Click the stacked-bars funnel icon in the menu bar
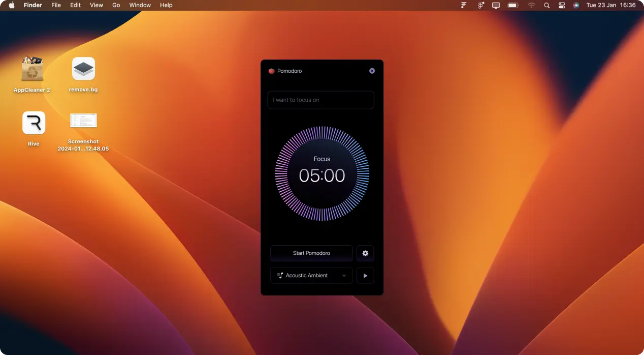644x355 pixels. click(x=464, y=5)
